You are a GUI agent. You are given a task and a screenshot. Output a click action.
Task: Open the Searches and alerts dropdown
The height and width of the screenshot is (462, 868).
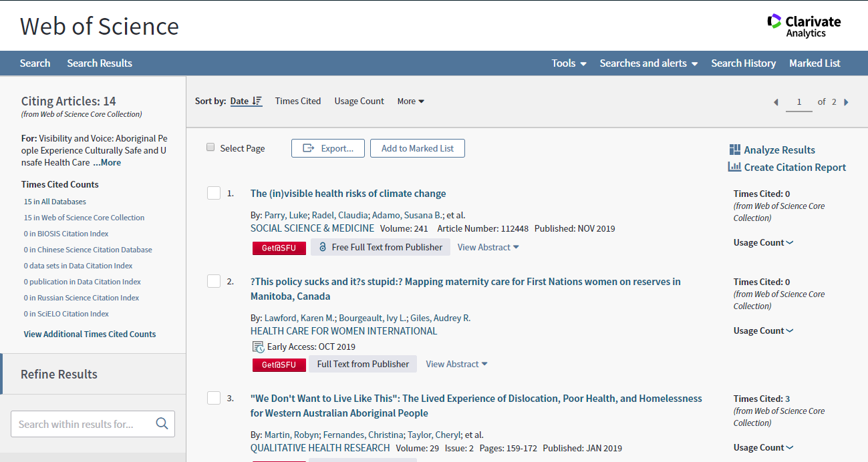click(x=648, y=63)
